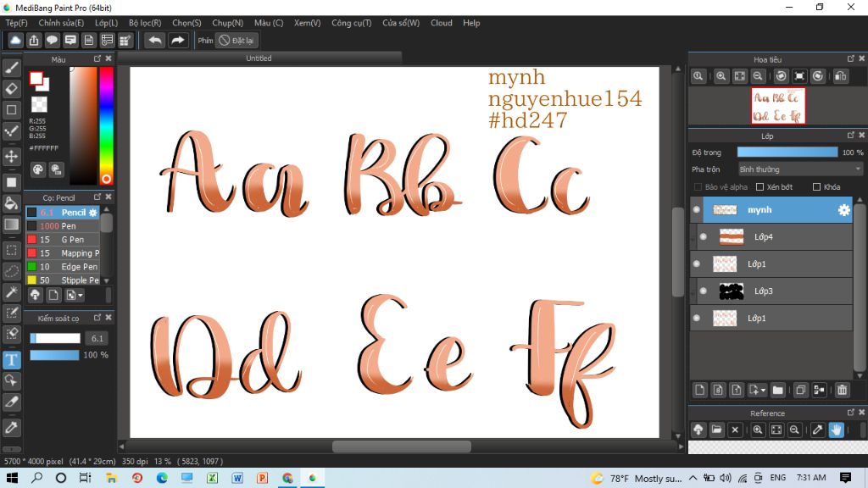The image size is (868, 488).
Task: Flip the canvas view in navigator
Action: [x=840, y=76]
